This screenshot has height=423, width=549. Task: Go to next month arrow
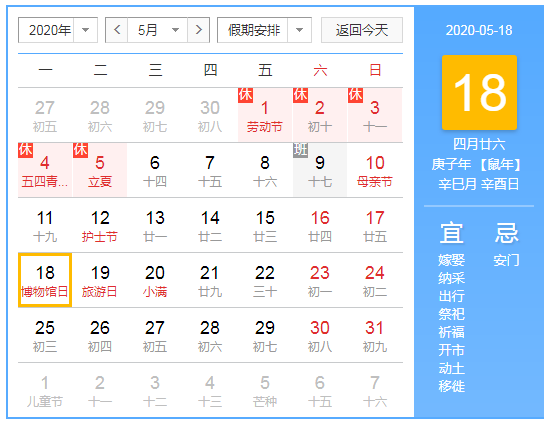[x=199, y=30]
